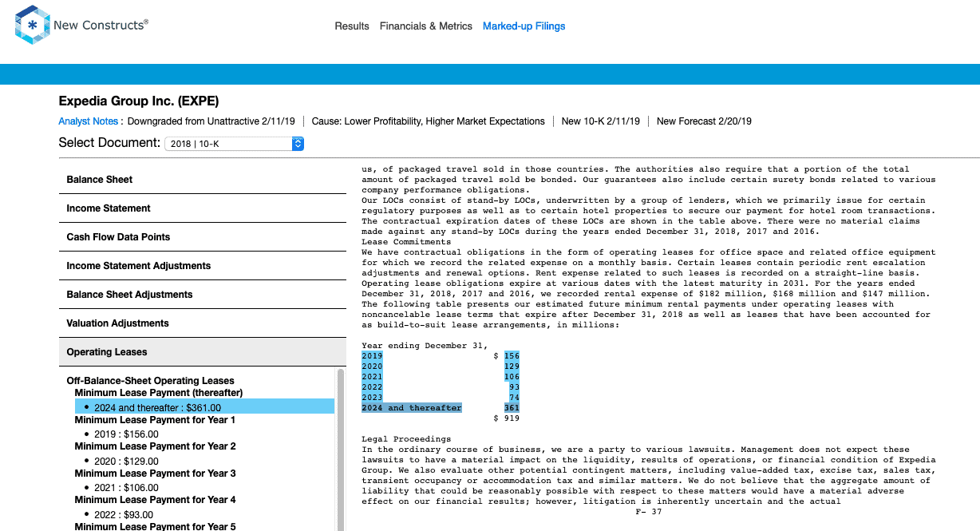Click the New Constructs hexagon logo
The image size is (980, 531).
pos(32,25)
